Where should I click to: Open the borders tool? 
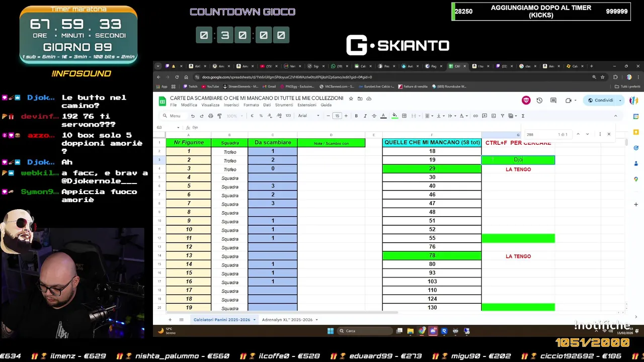(x=404, y=116)
